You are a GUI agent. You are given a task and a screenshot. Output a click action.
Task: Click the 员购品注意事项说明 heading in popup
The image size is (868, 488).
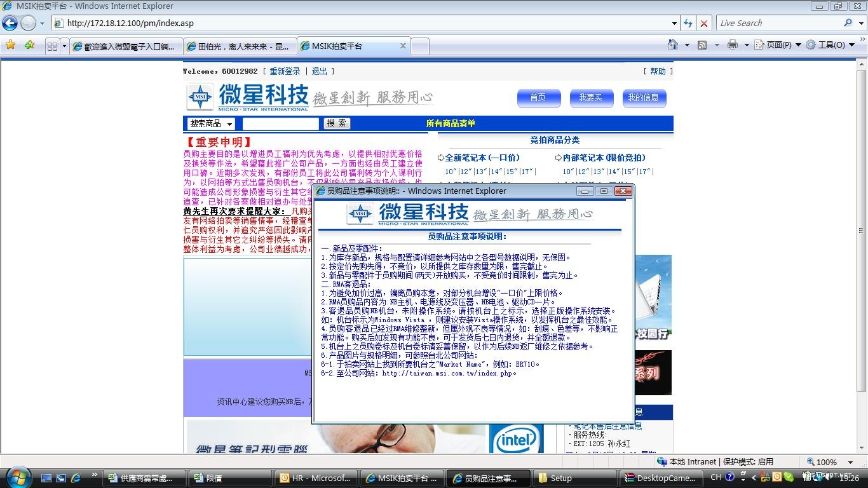click(467, 236)
